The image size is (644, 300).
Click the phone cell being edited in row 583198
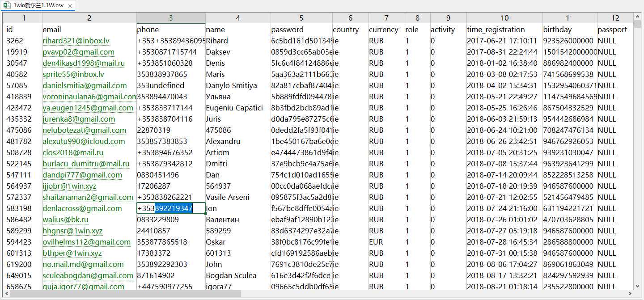coord(171,208)
